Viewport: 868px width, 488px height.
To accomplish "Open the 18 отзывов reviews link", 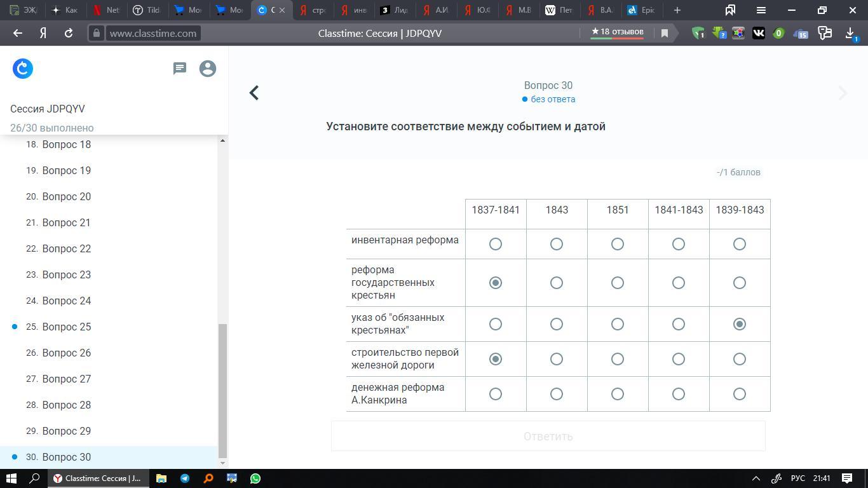I will tap(618, 32).
